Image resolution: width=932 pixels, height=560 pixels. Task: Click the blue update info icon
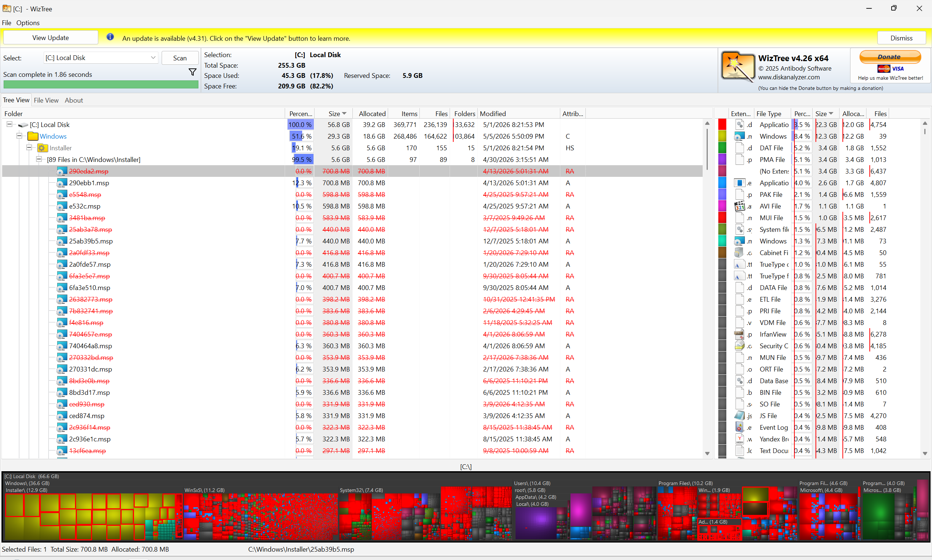coord(110,37)
